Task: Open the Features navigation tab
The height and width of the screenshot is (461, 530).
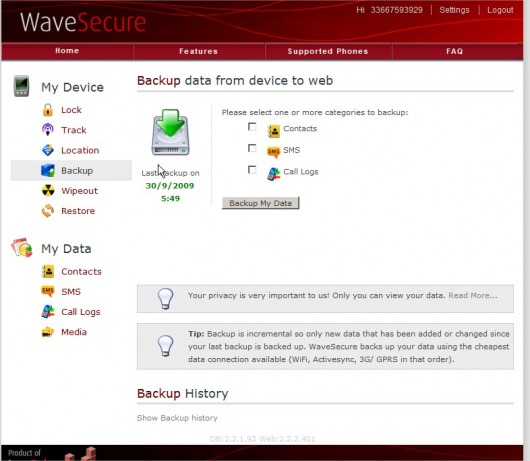Action: [x=199, y=51]
